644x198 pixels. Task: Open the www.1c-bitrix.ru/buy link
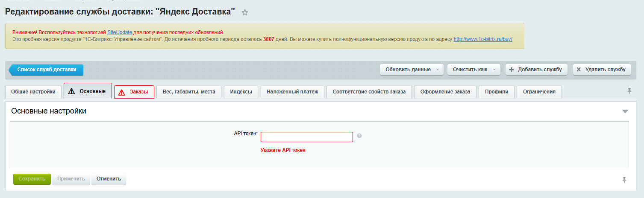tap(483, 39)
